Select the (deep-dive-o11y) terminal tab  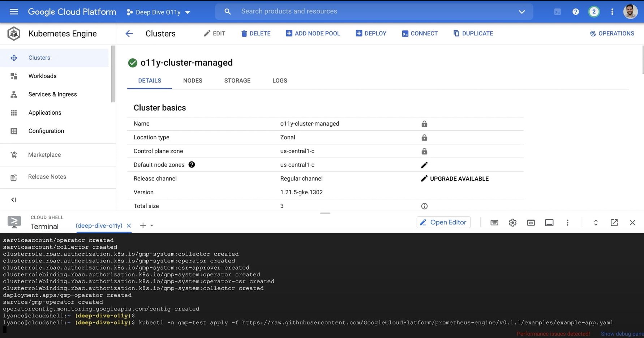point(99,225)
